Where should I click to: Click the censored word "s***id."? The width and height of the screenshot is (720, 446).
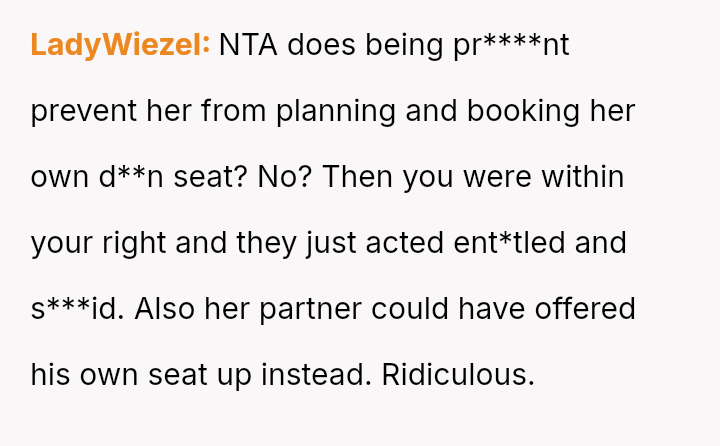76,309
